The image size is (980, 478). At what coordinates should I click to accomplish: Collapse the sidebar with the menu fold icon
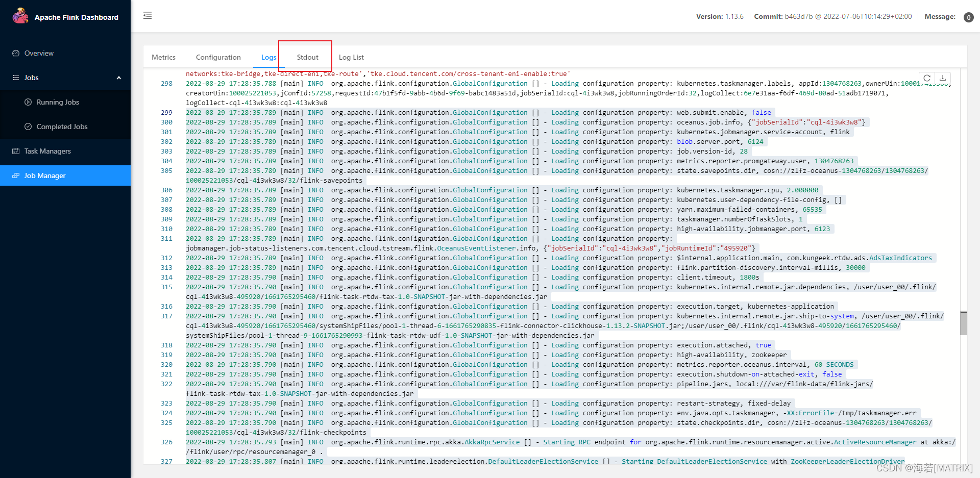tap(148, 15)
